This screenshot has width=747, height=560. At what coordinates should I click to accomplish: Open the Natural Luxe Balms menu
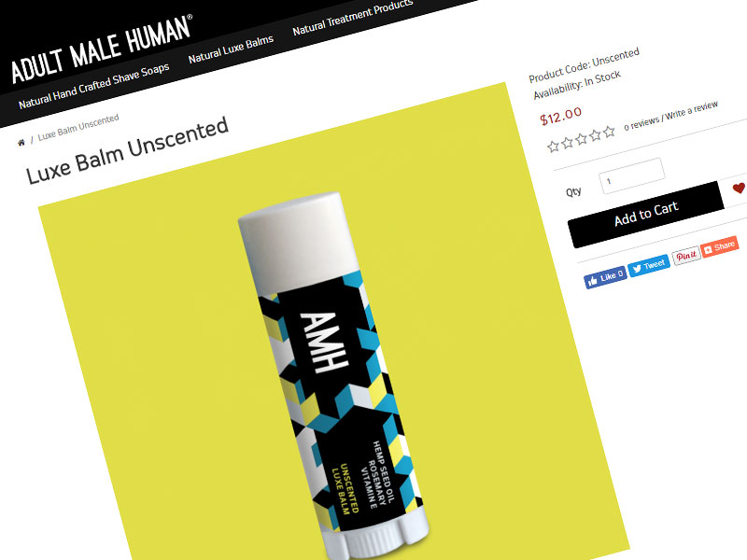tap(231, 49)
